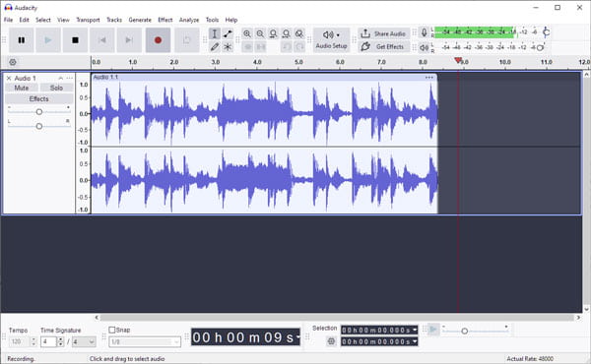Select the Draw pencil tool

tap(215, 46)
